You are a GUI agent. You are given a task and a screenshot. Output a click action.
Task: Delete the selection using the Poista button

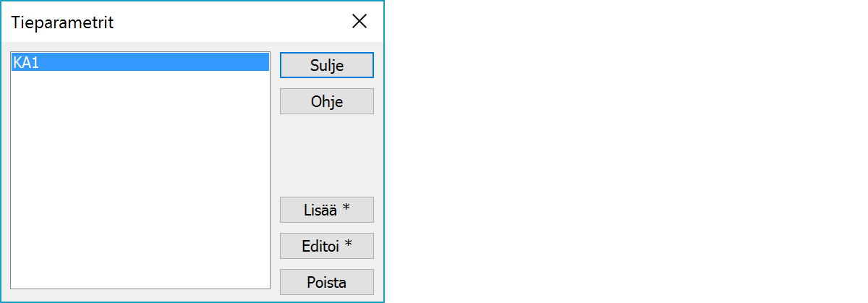(x=326, y=282)
